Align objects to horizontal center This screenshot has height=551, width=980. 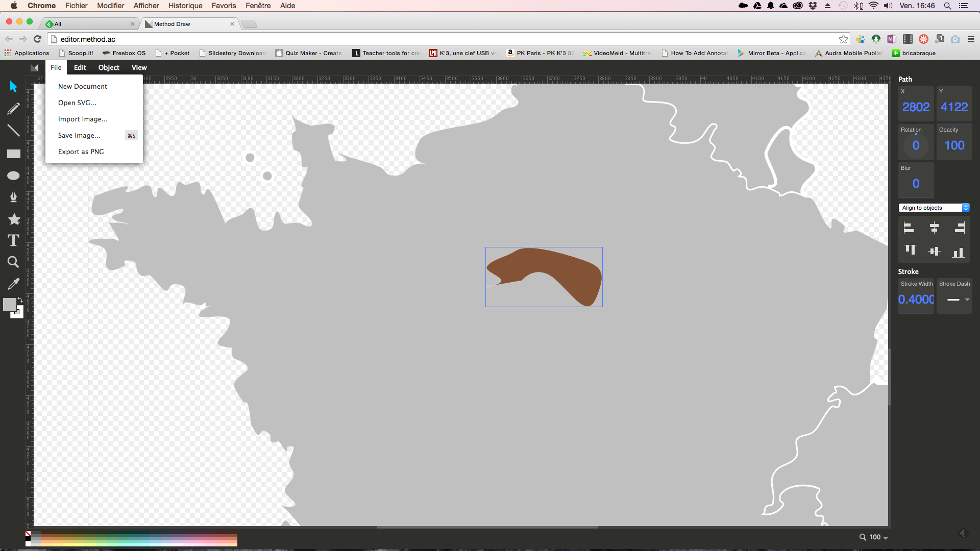coord(934,228)
